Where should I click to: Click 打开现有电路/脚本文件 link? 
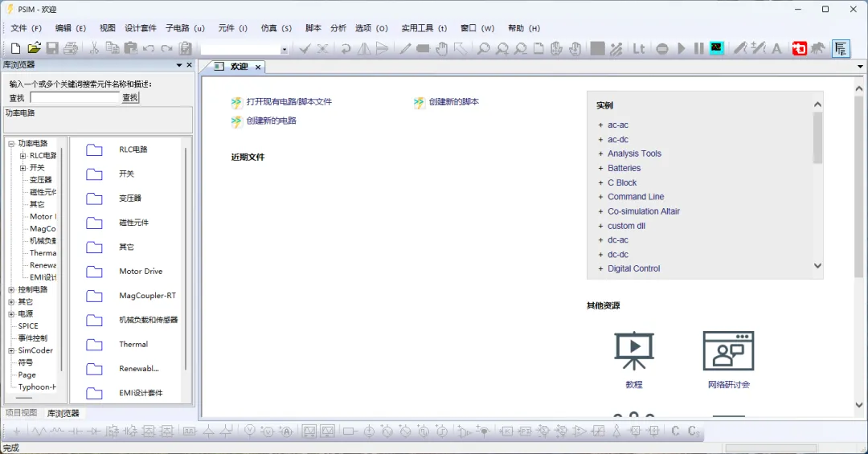coord(289,102)
